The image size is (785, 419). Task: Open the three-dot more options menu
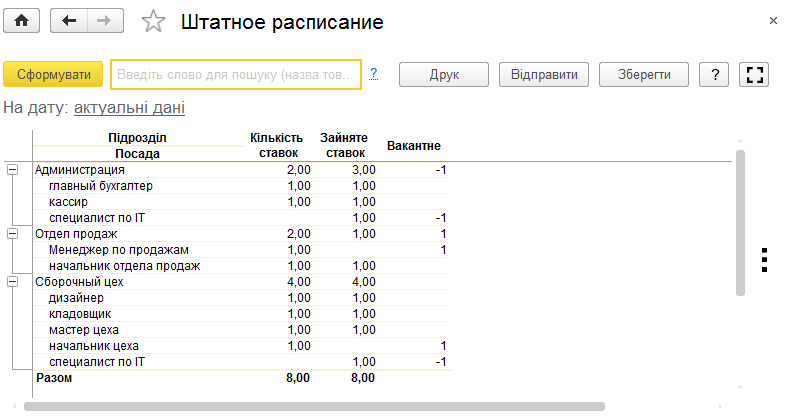click(764, 260)
